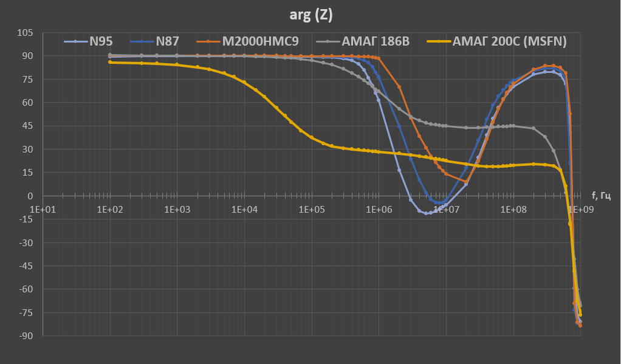
Task: Click the -90 y-axis label
Action: pyautogui.click(x=26, y=335)
